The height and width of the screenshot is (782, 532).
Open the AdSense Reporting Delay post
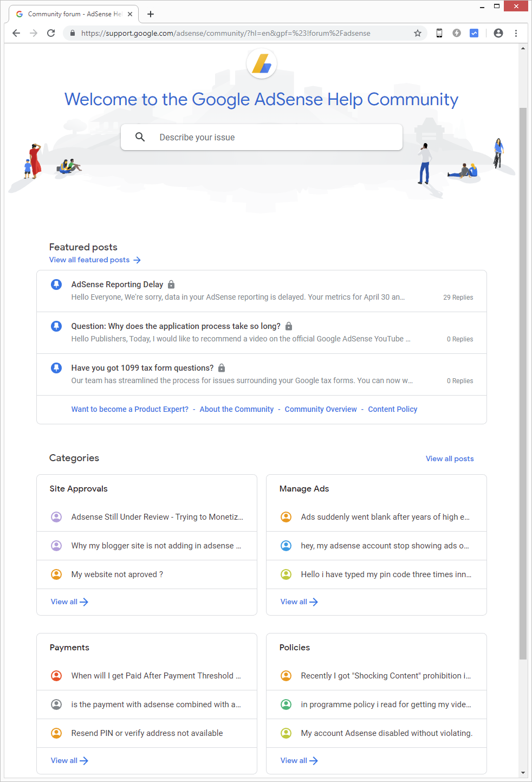tap(118, 285)
